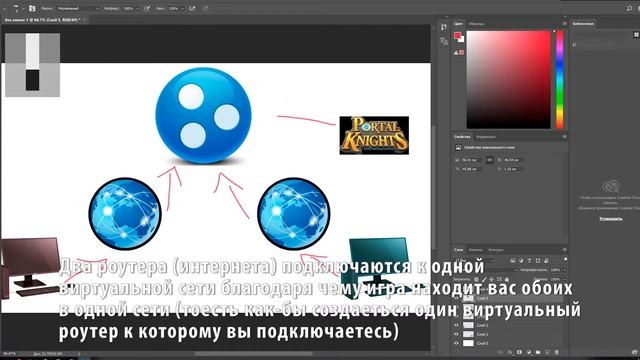Toggle pressure for size icon
The height and width of the screenshot is (360, 640).
(205, 8)
